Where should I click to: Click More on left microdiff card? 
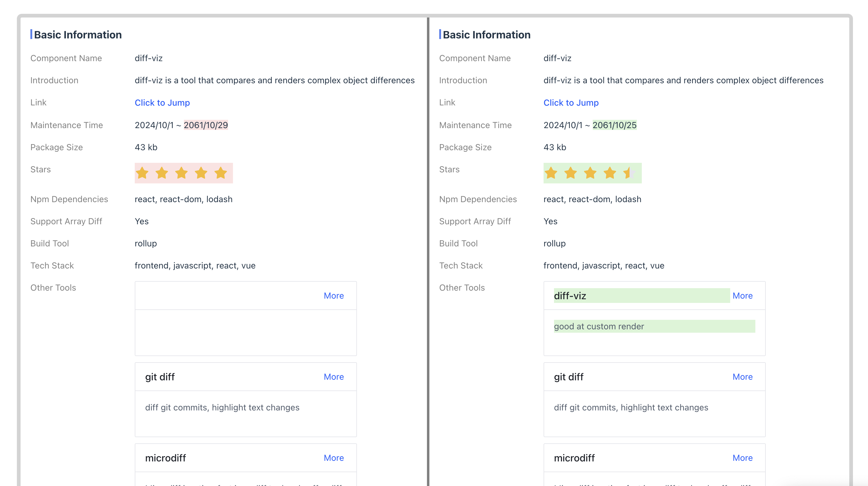[x=334, y=458]
